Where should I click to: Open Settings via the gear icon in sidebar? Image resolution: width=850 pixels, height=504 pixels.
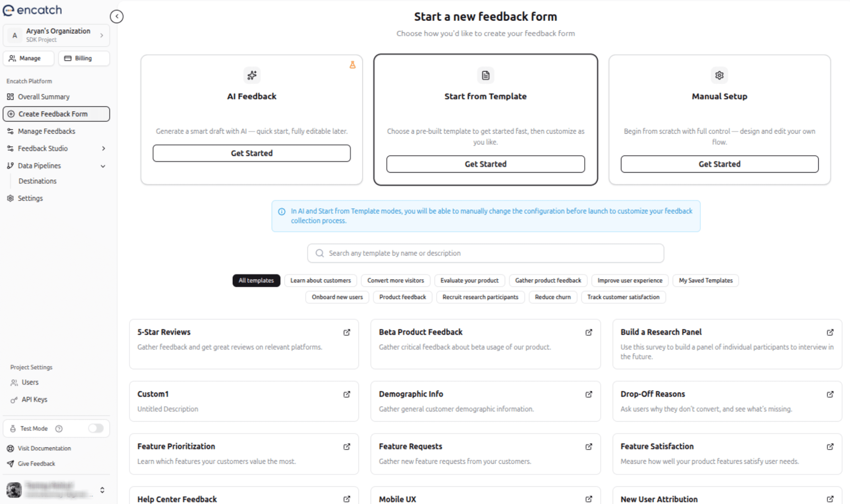coord(10,198)
